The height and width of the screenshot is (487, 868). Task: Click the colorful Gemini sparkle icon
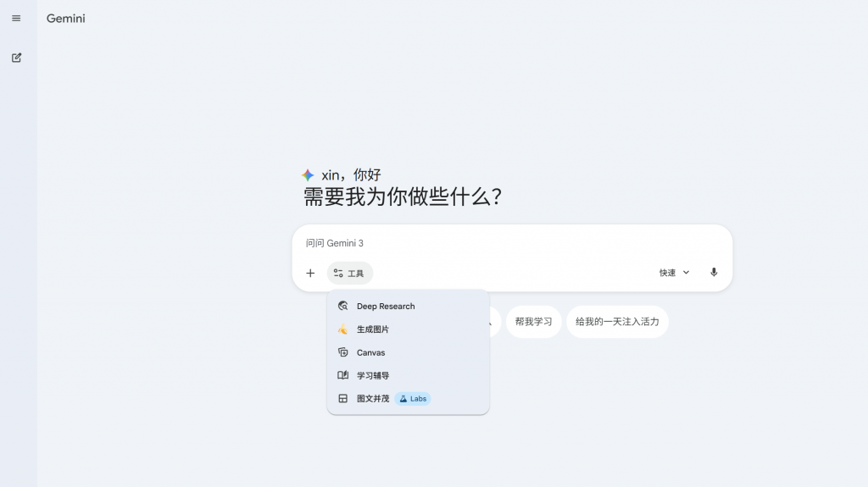pos(308,175)
